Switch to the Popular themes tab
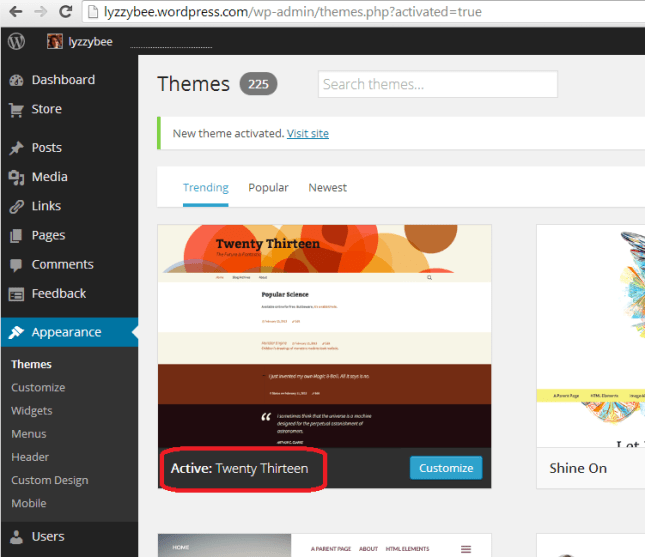This screenshot has width=645, height=557. click(268, 187)
